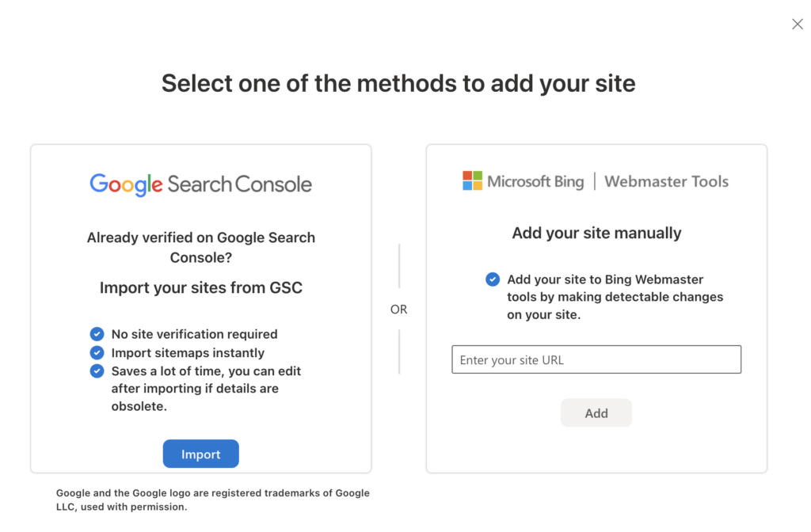Click the Microsoft four-square logo

click(472, 180)
